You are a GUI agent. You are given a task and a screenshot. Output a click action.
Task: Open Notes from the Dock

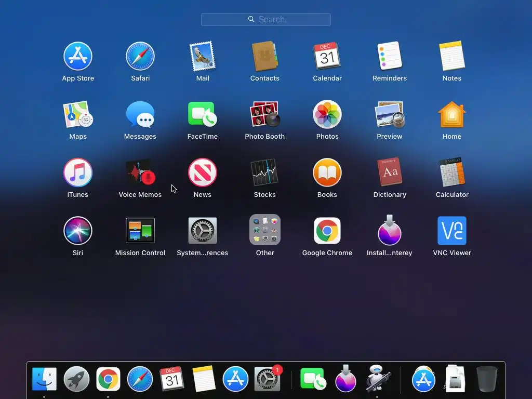pos(204,379)
